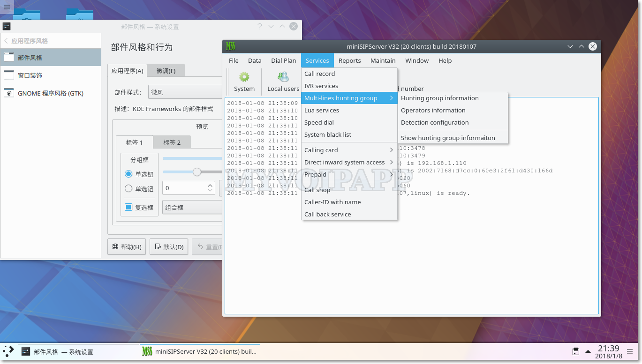Expand Direct inward system access submenu
Screen dimensions: 642x364
pyautogui.click(x=349, y=162)
